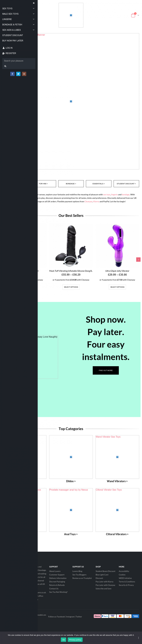Open BUY NOW PAY LATER menu item
The image size is (142, 644).
pos(13,41)
